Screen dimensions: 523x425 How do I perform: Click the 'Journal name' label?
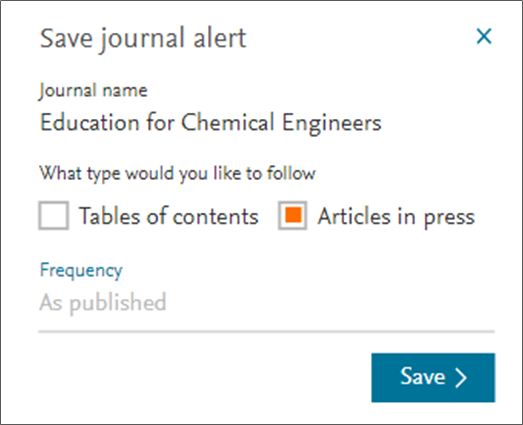coord(93,90)
